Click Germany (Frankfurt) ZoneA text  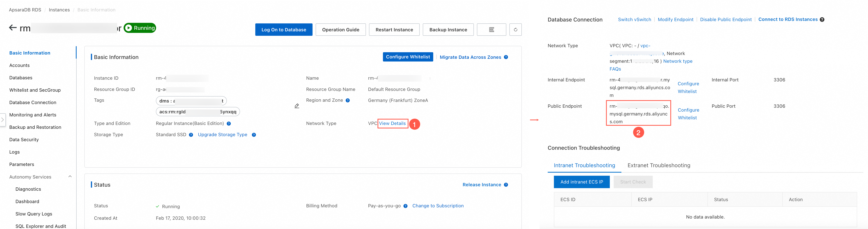398,100
